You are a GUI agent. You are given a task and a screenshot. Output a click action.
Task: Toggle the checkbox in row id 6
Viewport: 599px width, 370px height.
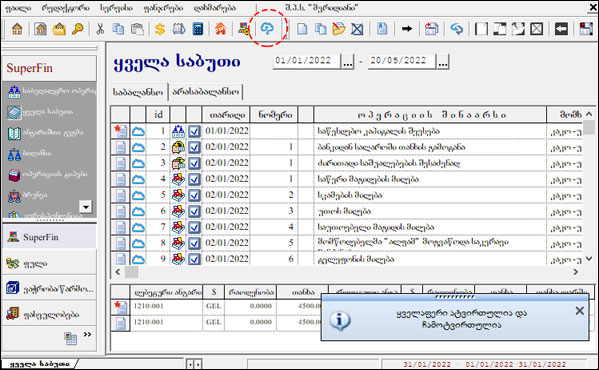point(194,212)
